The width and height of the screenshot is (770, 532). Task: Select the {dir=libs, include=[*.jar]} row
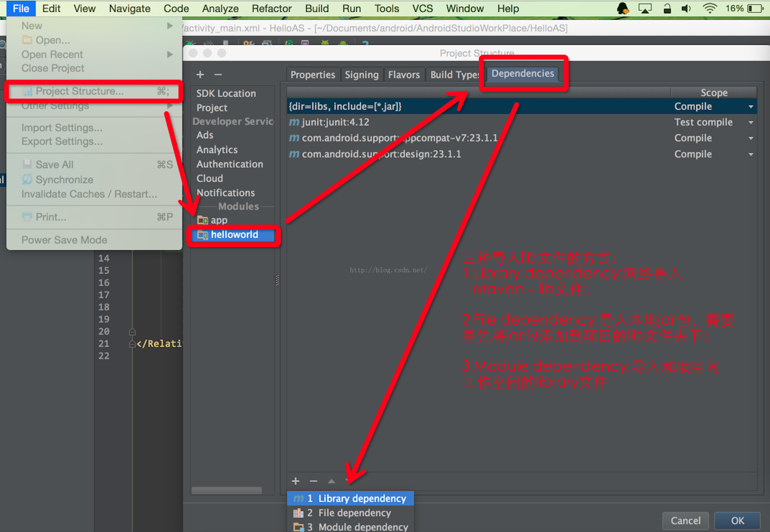[522, 106]
